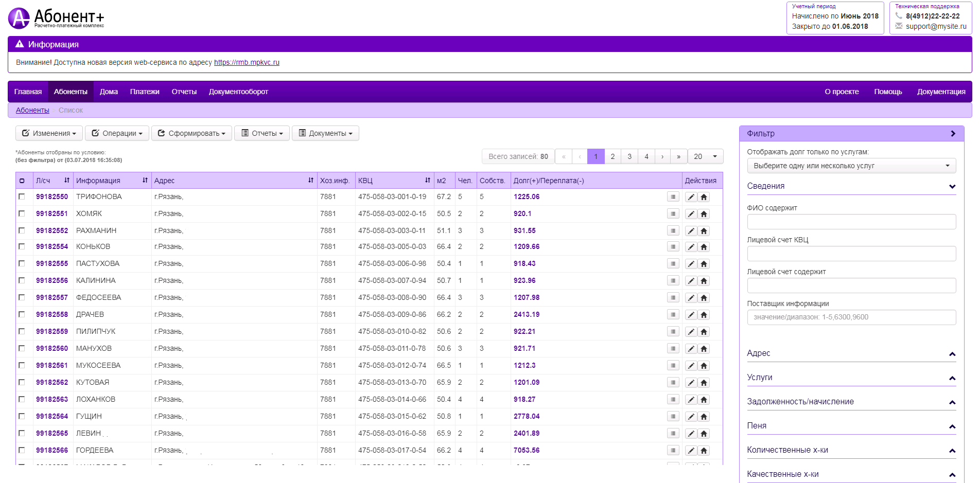Screen dimensions: 980x483
Task: Check the box for account 99182550
Action: (22, 196)
